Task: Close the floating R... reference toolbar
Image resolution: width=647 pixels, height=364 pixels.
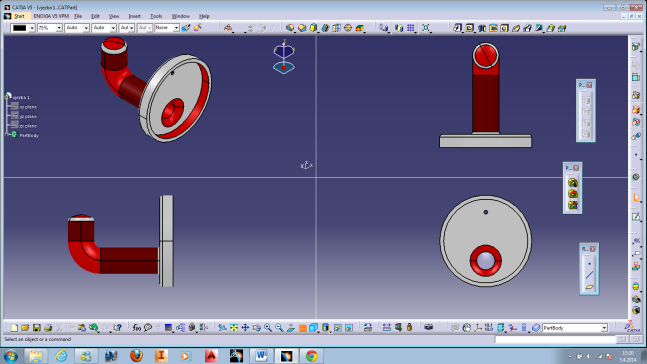Action: [x=593, y=249]
